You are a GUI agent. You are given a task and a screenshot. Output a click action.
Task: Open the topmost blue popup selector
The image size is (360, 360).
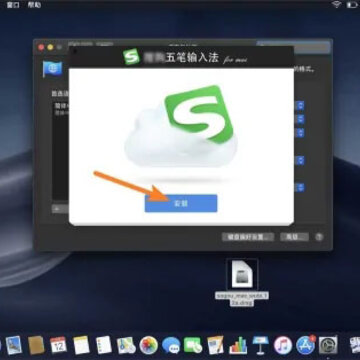pyautogui.click(x=300, y=106)
